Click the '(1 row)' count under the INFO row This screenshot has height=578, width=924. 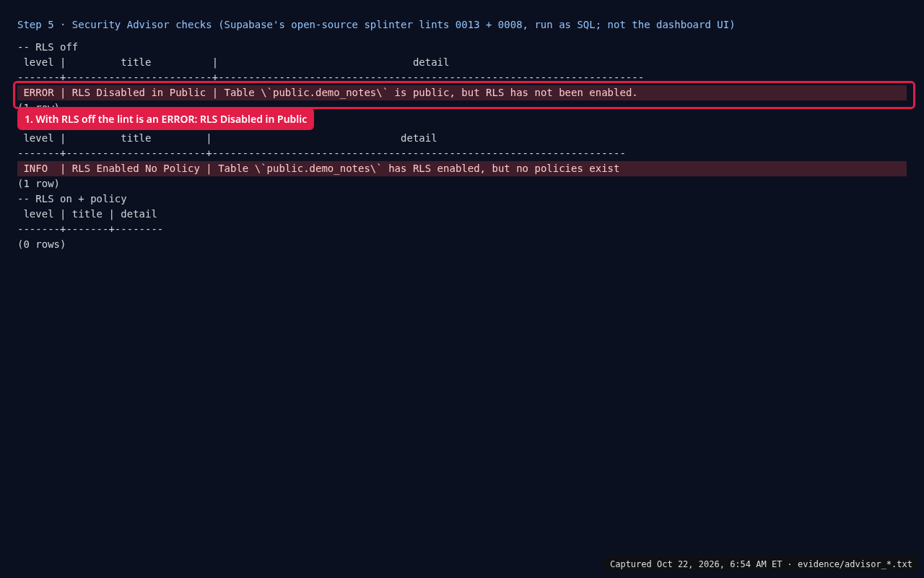(38, 184)
